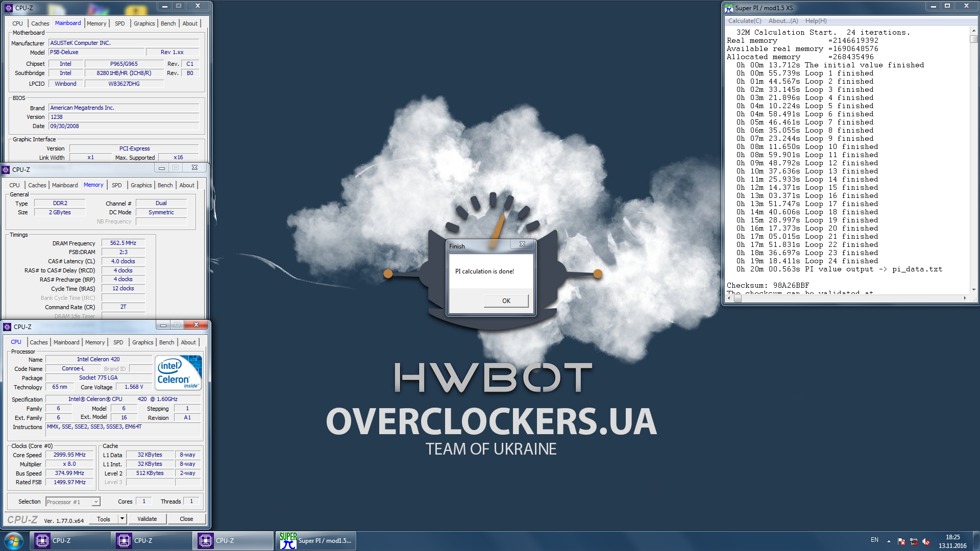Click the Super PI window title icon
This screenshot has height=551, width=980.
point(729,8)
